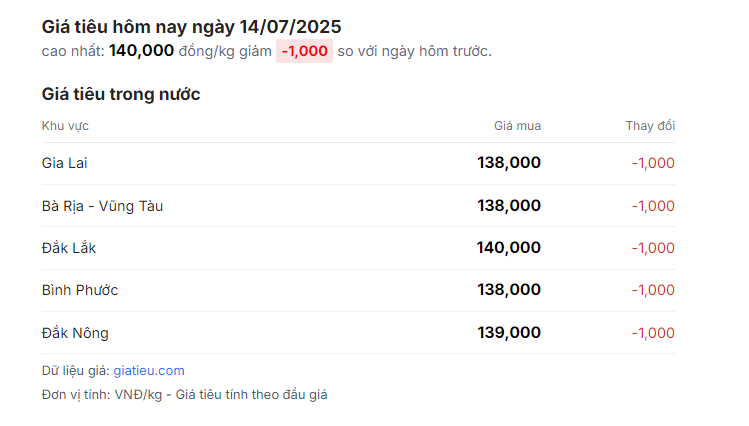Click the Giá tiêu trong nước section heading

(x=121, y=94)
